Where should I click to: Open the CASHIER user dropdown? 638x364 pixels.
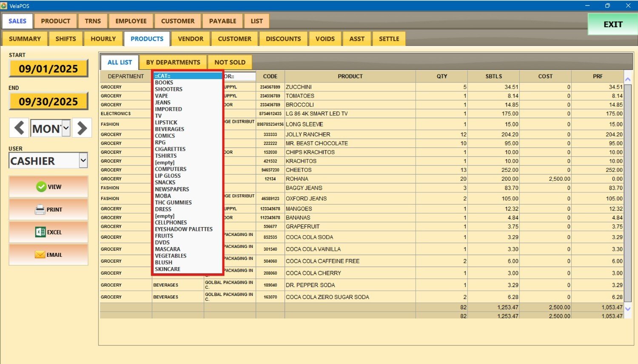83,161
